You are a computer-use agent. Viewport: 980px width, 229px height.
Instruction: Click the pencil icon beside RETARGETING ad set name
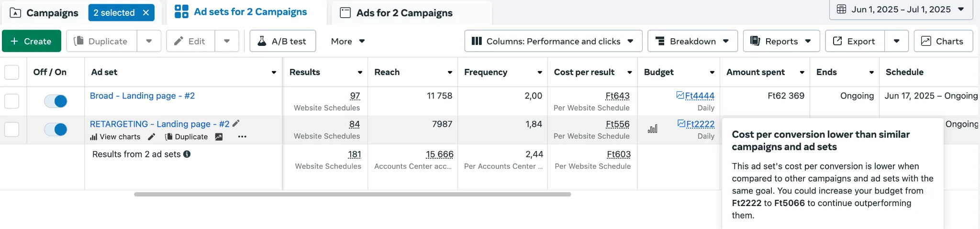(236, 123)
